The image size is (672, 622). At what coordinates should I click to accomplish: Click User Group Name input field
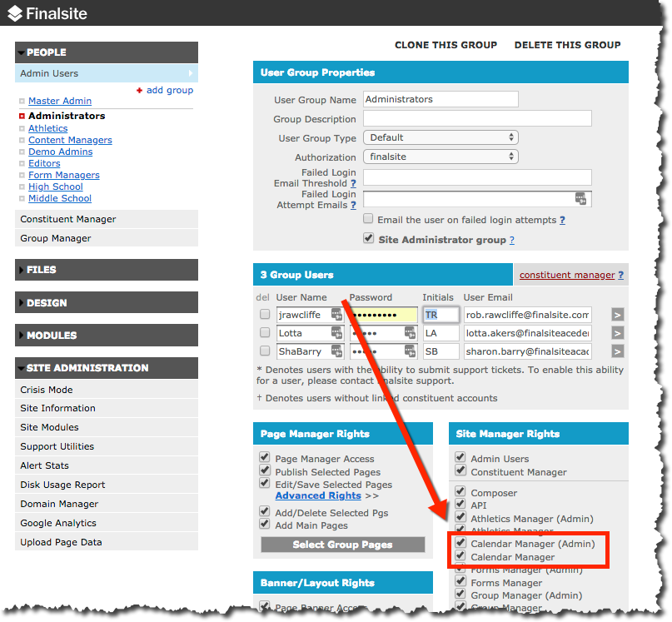tap(441, 99)
